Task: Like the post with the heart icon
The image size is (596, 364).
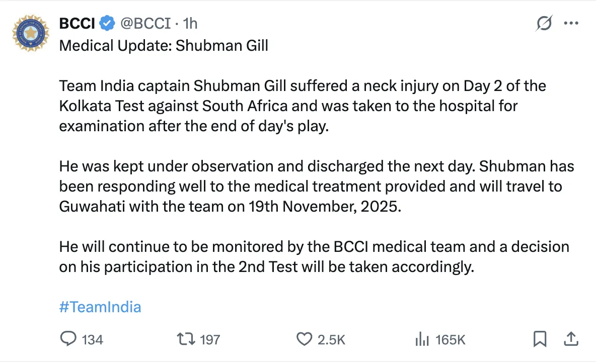Action: [304, 339]
